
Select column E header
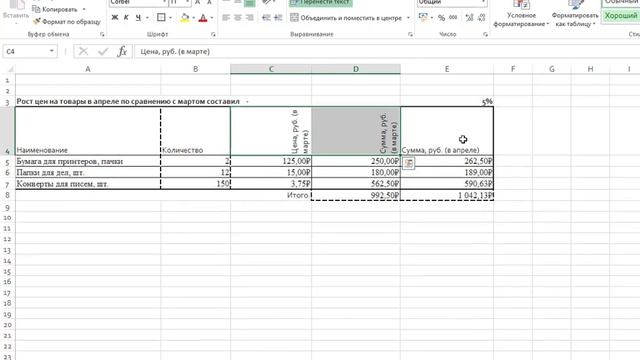(447, 69)
